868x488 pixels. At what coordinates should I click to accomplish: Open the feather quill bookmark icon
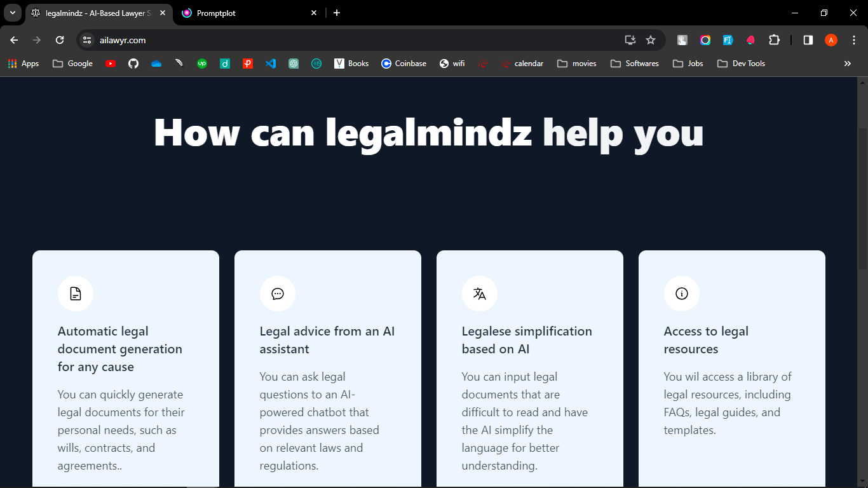[x=179, y=64]
